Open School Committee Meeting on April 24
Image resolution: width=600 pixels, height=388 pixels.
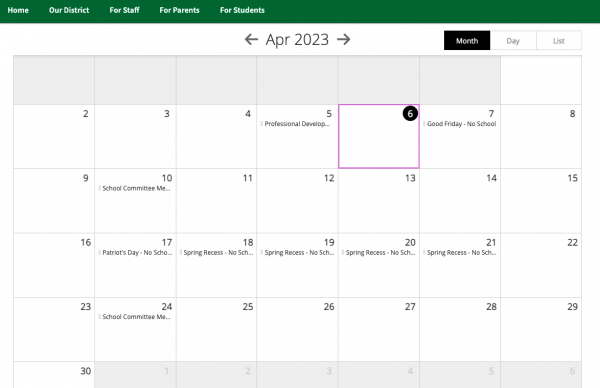click(135, 317)
